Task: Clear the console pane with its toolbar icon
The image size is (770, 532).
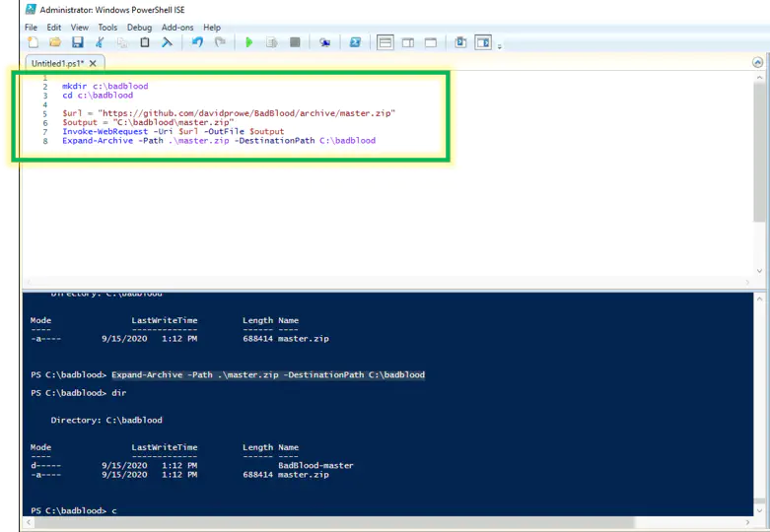Action: coord(167,42)
